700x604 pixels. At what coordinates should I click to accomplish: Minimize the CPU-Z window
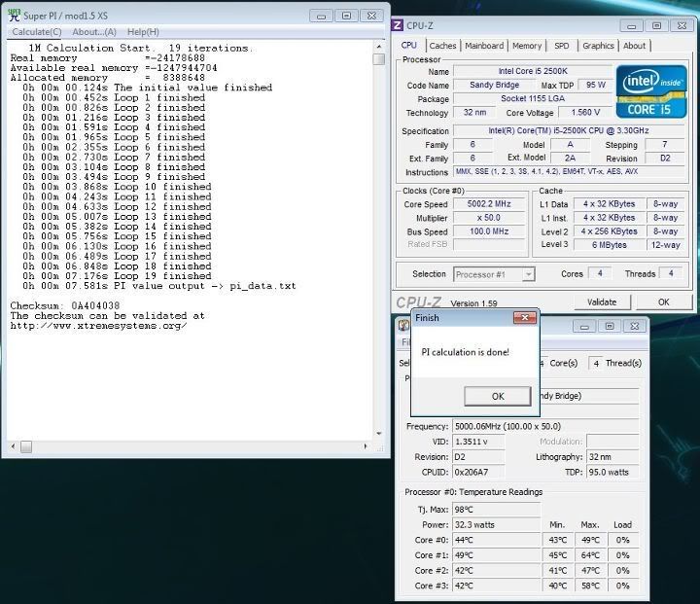click(630, 26)
